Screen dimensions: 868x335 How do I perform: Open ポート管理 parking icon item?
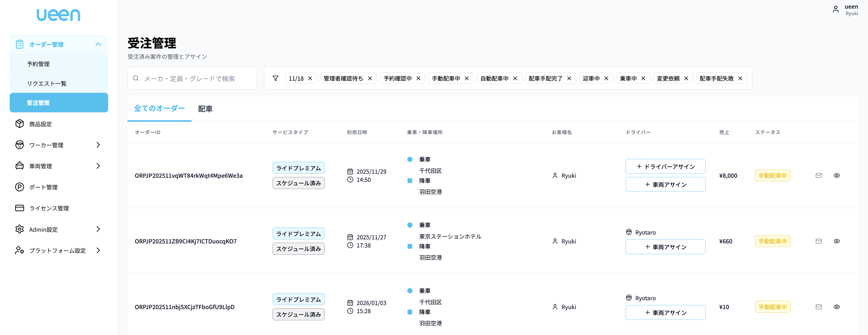tap(43, 187)
